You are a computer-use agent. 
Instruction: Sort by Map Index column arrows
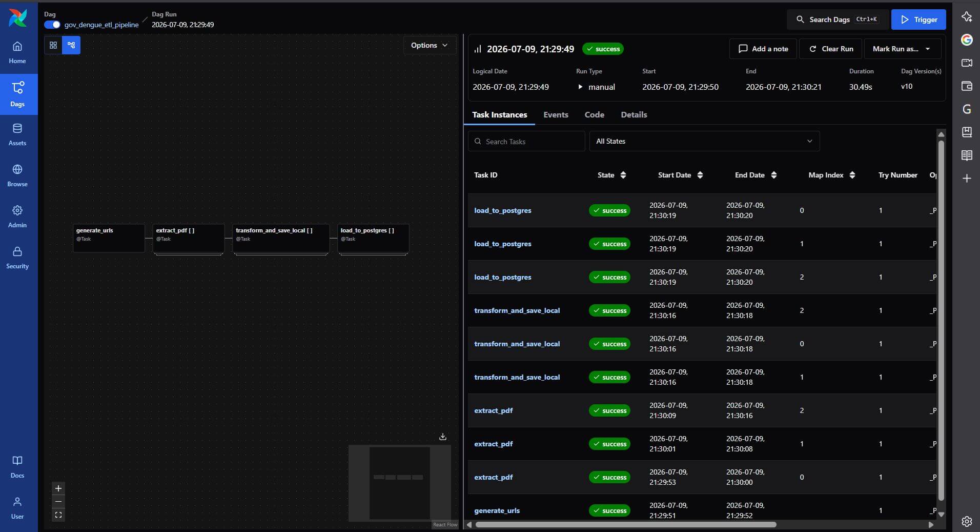point(852,175)
